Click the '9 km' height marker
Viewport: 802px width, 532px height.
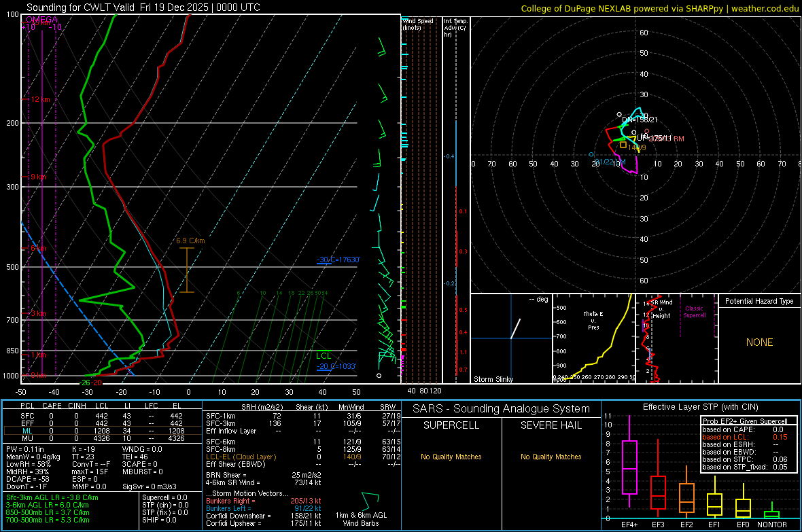(x=38, y=177)
